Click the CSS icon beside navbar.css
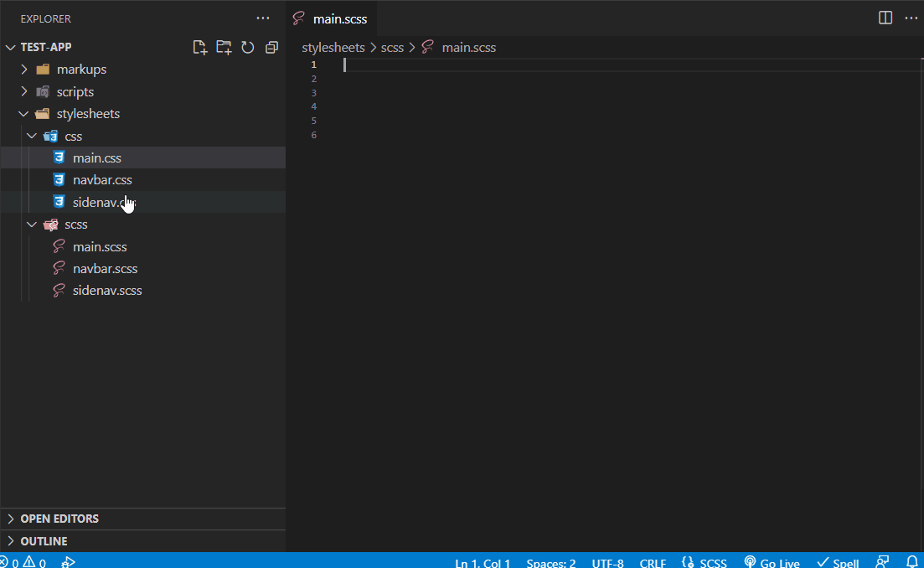 59,179
